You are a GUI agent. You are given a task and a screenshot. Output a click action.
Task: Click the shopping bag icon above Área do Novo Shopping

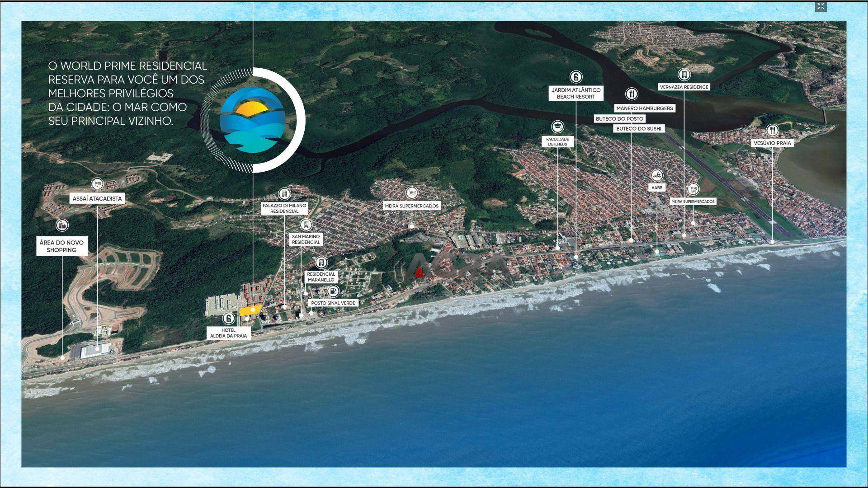click(x=62, y=225)
